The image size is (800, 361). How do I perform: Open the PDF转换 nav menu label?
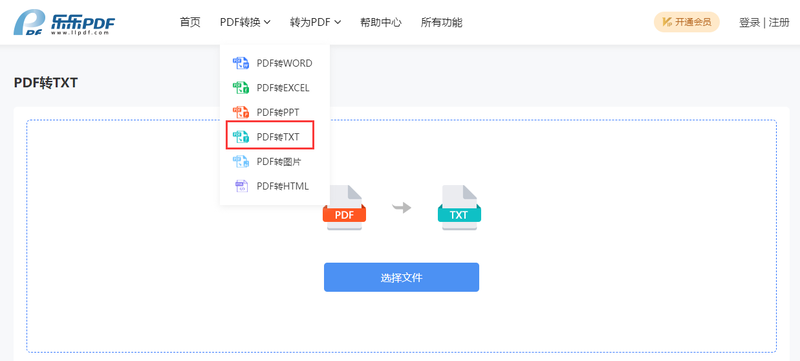(x=240, y=22)
